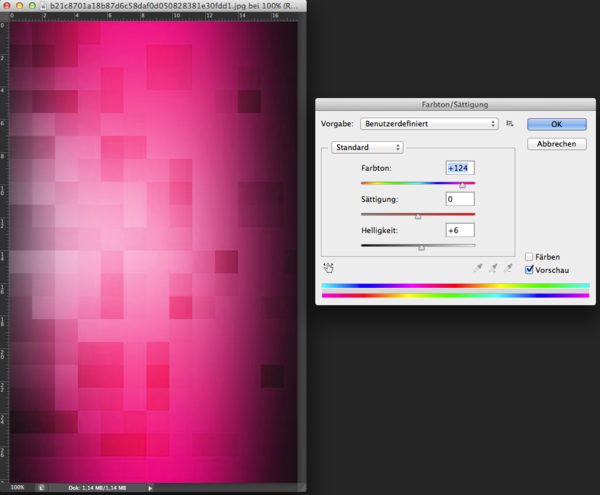Enable the Färben checkbox

pyautogui.click(x=529, y=257)
